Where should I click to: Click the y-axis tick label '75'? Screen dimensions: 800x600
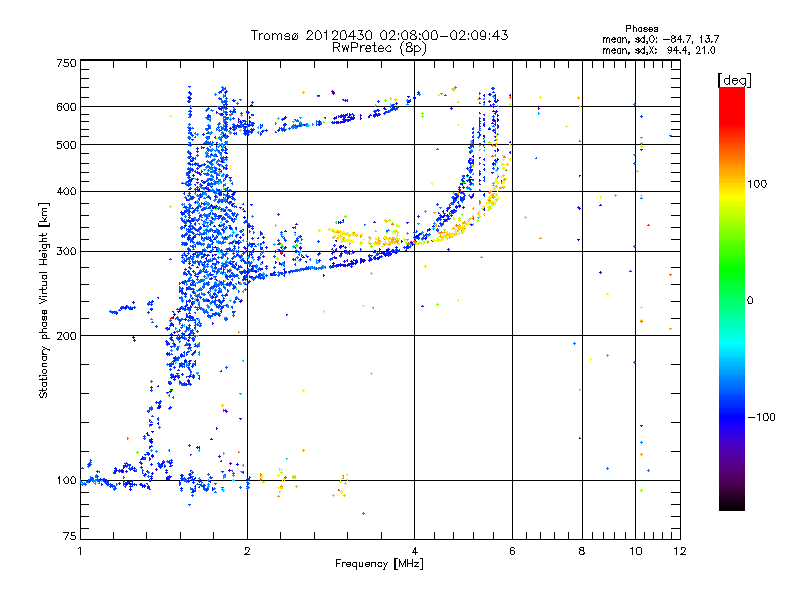pyautogui.click(x=70, y=536)
